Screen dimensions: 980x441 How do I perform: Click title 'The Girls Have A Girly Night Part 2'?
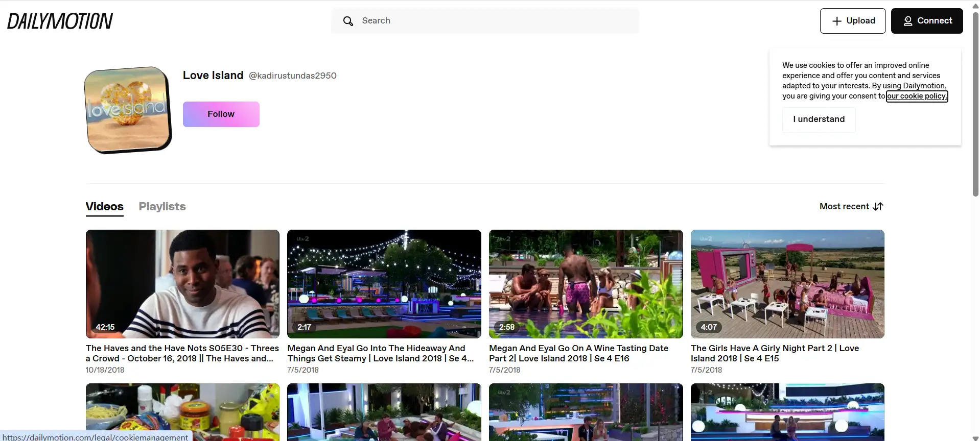click(775, 353)
